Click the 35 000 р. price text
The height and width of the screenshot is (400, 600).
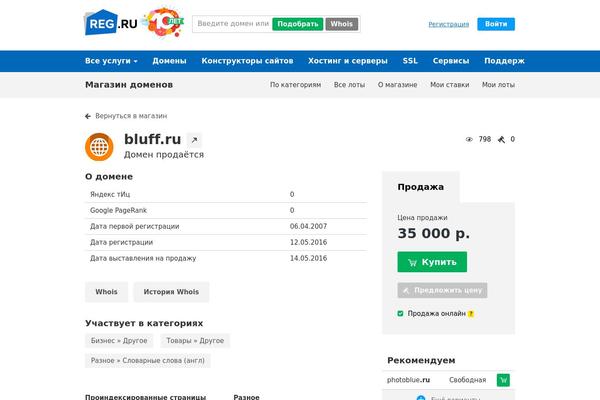434,233
